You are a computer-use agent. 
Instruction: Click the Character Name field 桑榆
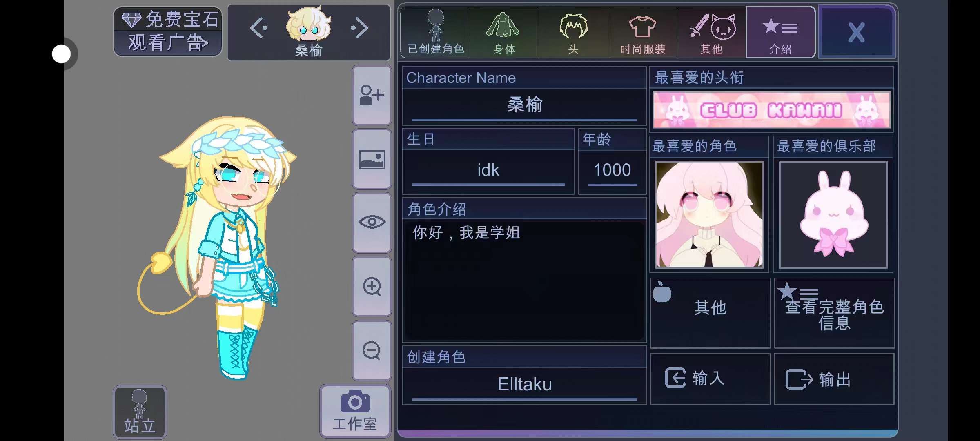point(524,105)
